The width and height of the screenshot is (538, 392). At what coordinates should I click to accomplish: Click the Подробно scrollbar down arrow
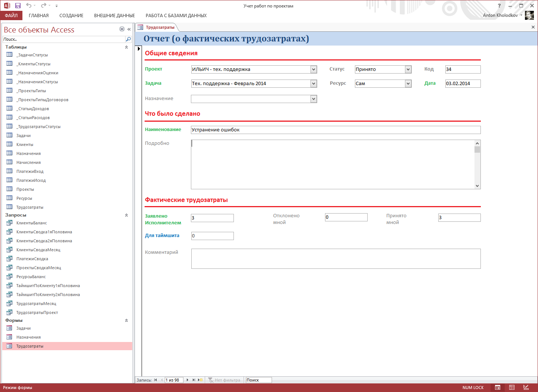(477, 186)
